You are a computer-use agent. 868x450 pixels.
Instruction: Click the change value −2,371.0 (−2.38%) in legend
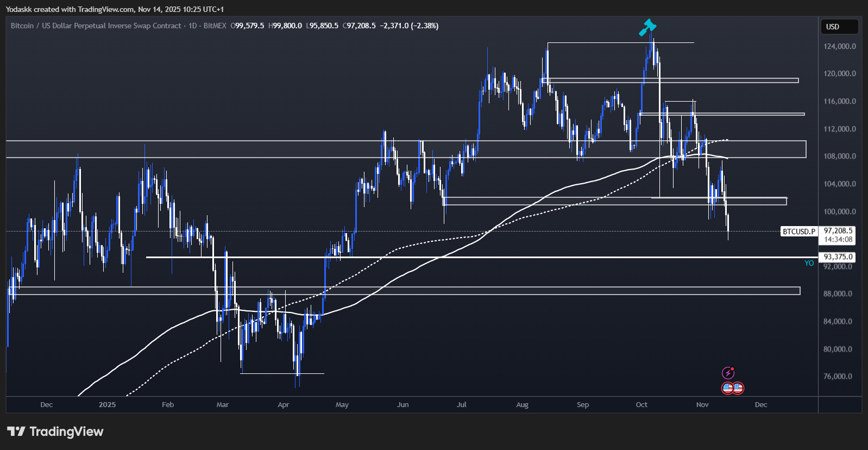click(409, 26)
